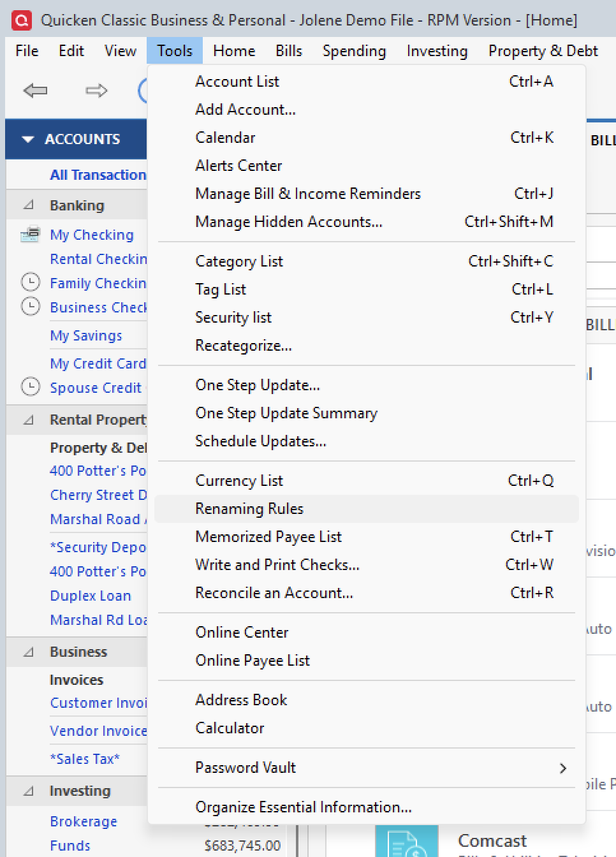Click the My Checking register icon
The width and height of the screenshot is (616, 857).
(x=30, y=235)
